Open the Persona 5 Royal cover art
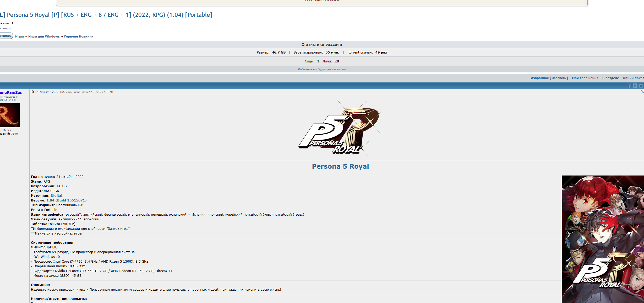 pos(603,239)
